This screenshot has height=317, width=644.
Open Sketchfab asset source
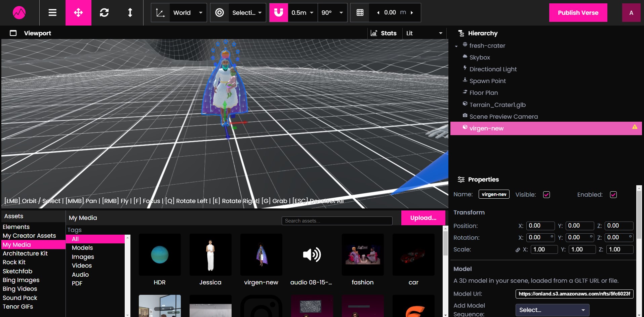point(17,271)
